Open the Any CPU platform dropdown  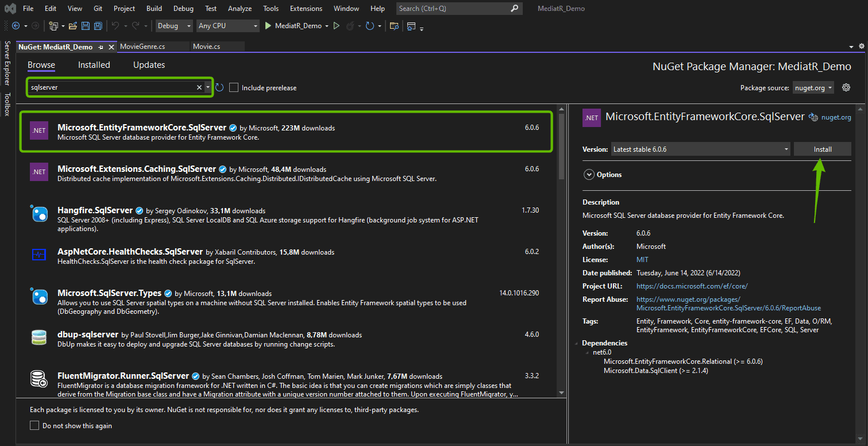click(x=228, y=26)
